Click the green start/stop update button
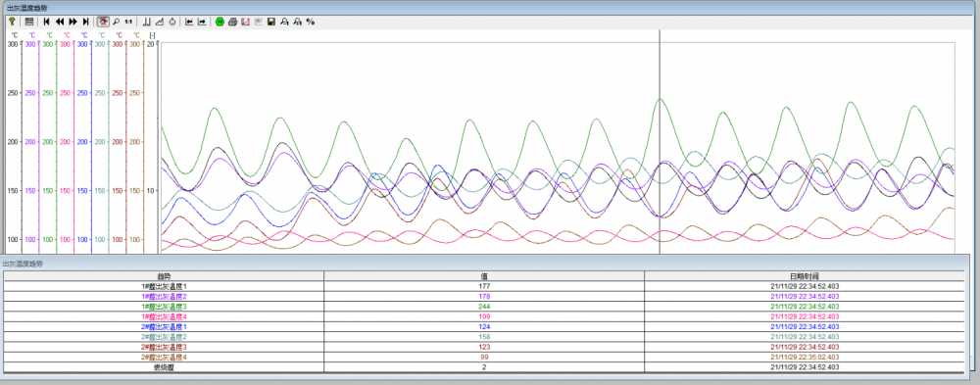Screen dimensions: 980x385 coord(220,22)
